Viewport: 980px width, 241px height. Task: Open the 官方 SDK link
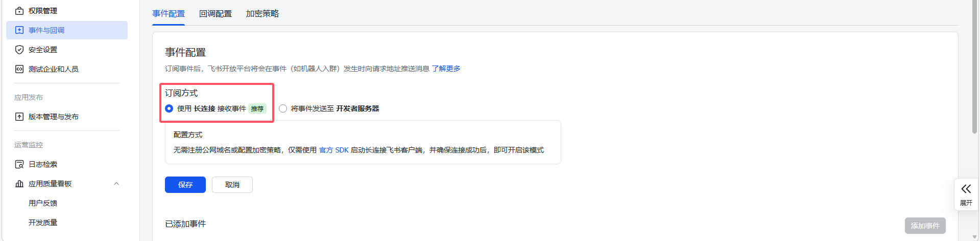333,150
